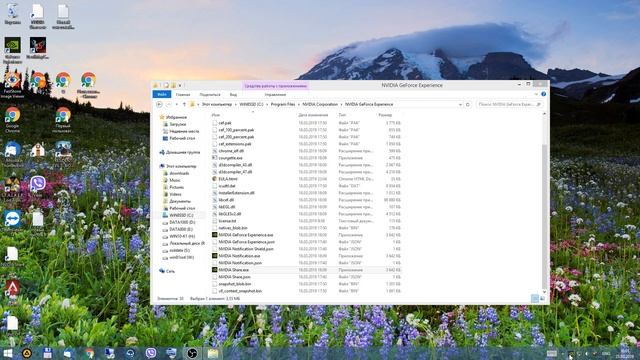Screen dimensions: 640x360
Task: Select the NVIDIA Notification.exe file icon
Action: pyautogui.click(x=214, y=256)
